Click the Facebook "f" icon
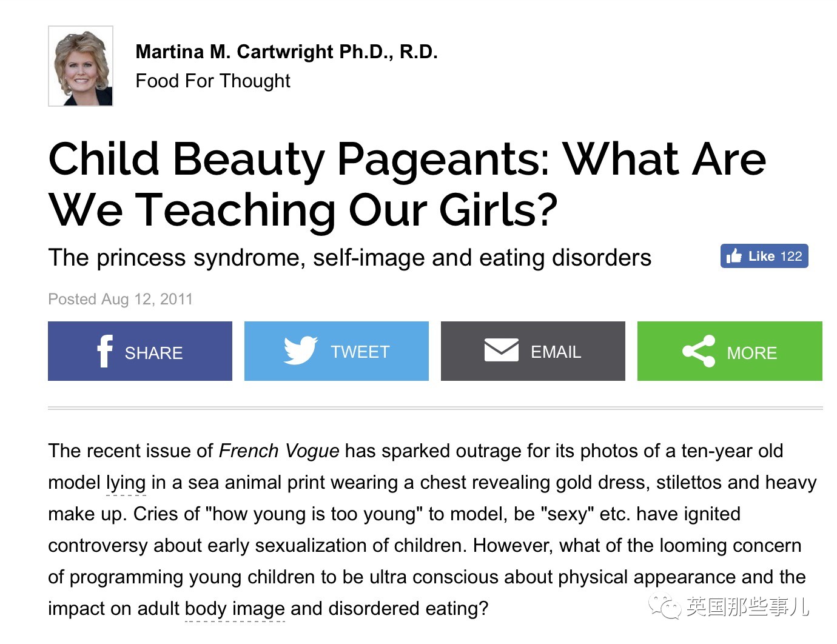 tap(105, 351)
